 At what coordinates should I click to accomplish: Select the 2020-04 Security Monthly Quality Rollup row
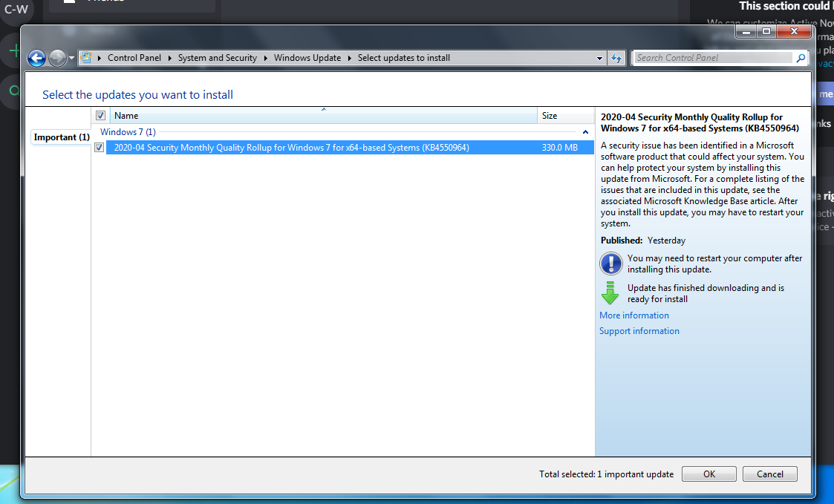tap(350, 147)
